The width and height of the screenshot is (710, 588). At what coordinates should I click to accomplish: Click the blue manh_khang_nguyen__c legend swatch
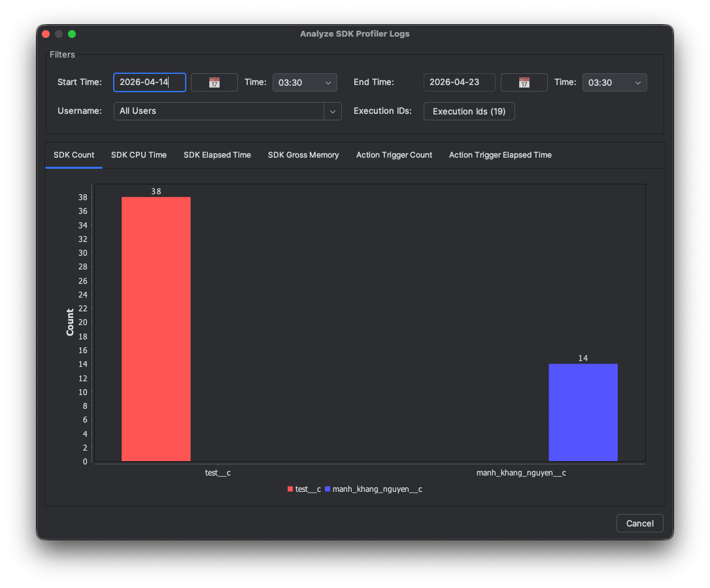(x=328, y=489)
